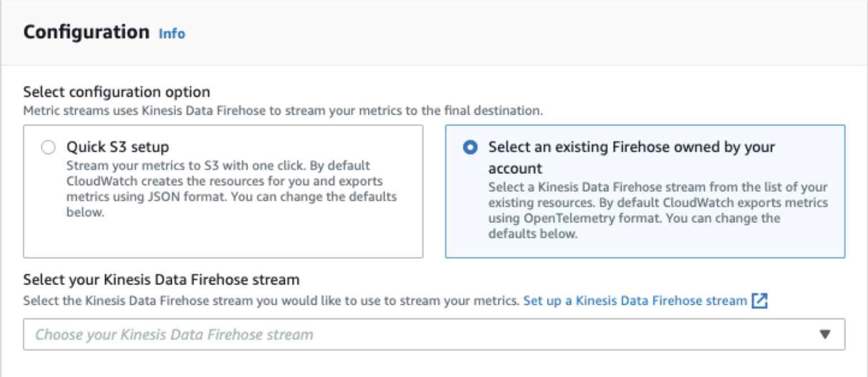868x377 pixels.
Task: Click the Configuration section heading
Action: [86, 32]
